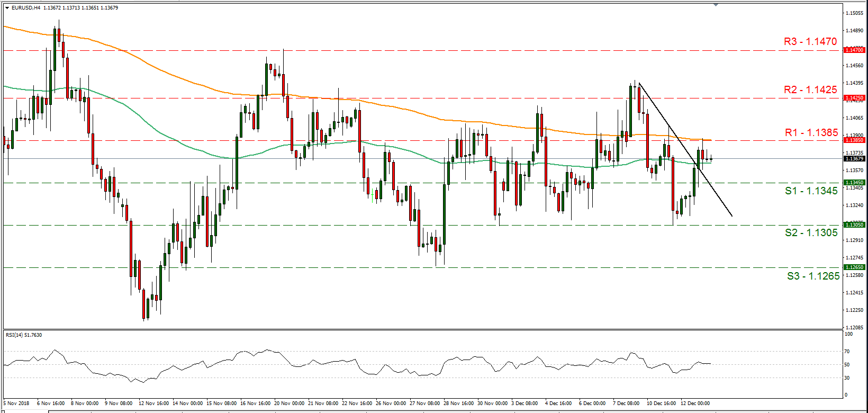Select the R3 - 1.1470 resistance label
The height and width of the screenshot is (413, 868).
pos(810,41)
